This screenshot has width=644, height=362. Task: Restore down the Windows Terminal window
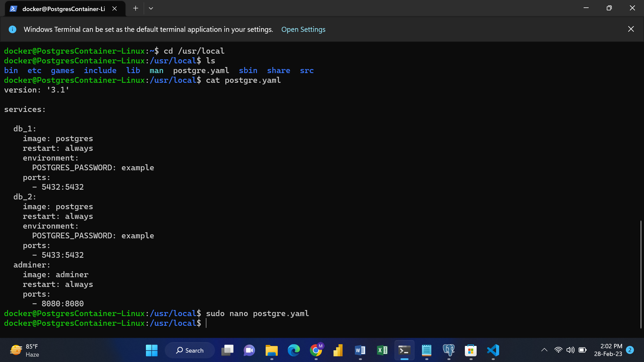click(609, 8)
